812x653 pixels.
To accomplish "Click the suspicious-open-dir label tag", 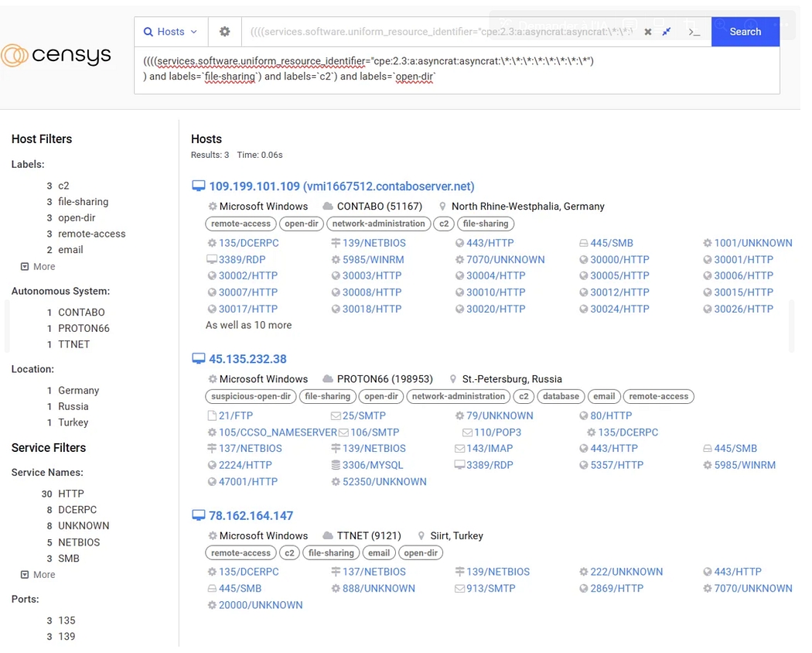I will pos(251,396).
